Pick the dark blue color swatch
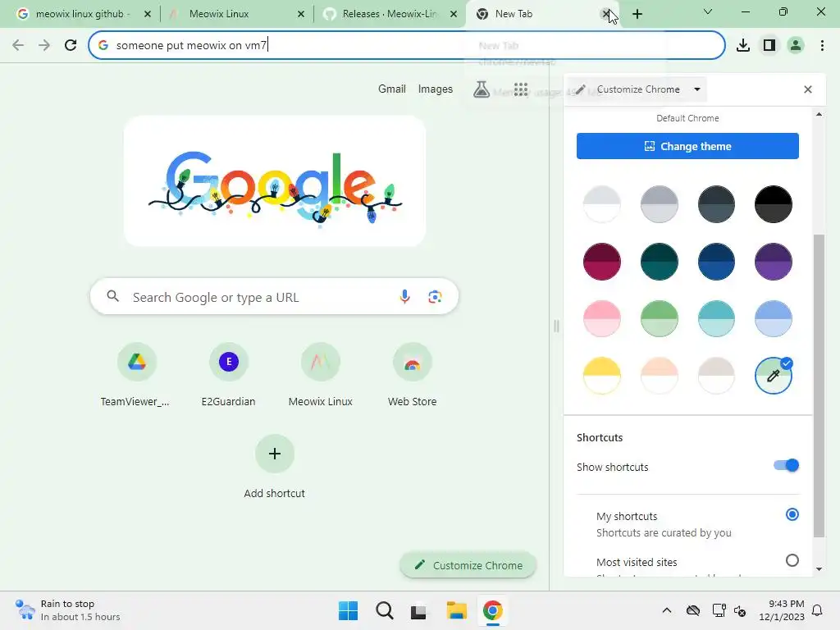This screenshot has height=630, width=840. click(716, 262)
